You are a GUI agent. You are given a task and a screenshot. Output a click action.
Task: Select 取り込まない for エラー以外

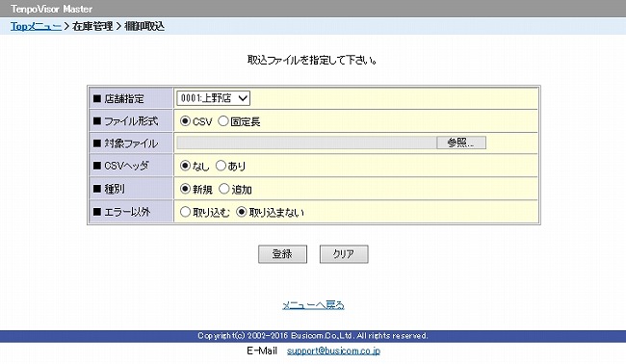tap(241, 212)
